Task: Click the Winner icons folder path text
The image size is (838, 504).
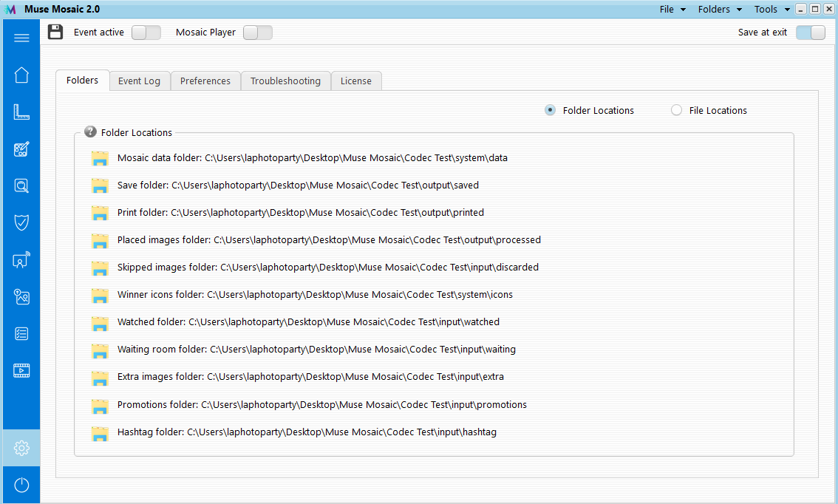Action: [x=316, y=294]
